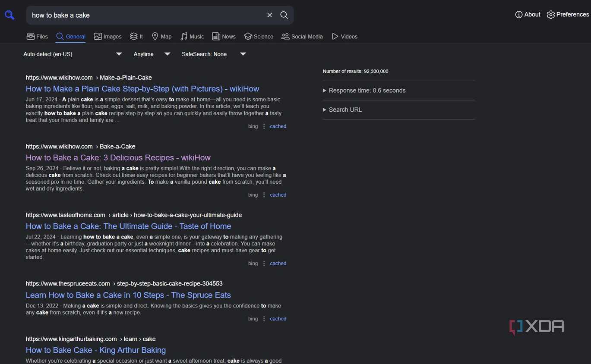Click the tasteofhome.com URL line
591x364 pixels.
[133, 215]
